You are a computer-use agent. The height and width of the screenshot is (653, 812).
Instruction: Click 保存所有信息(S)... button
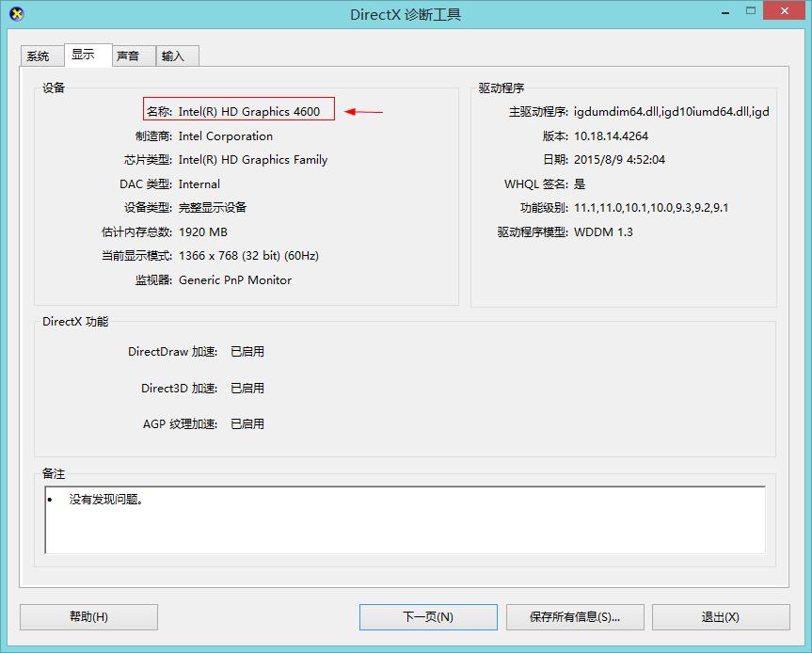coord(575,616)
